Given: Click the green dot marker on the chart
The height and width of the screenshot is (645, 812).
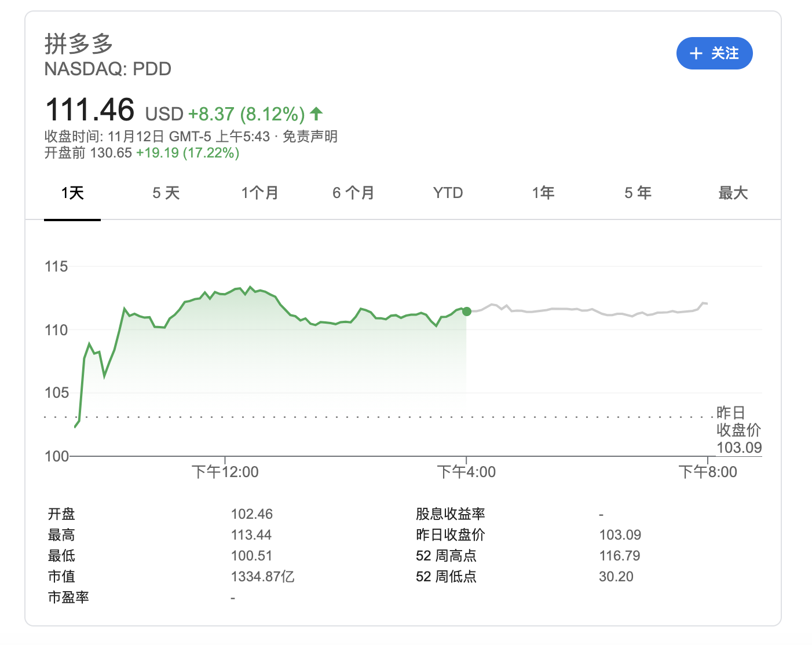Looking at the screenshot, I should coord(467,311).
